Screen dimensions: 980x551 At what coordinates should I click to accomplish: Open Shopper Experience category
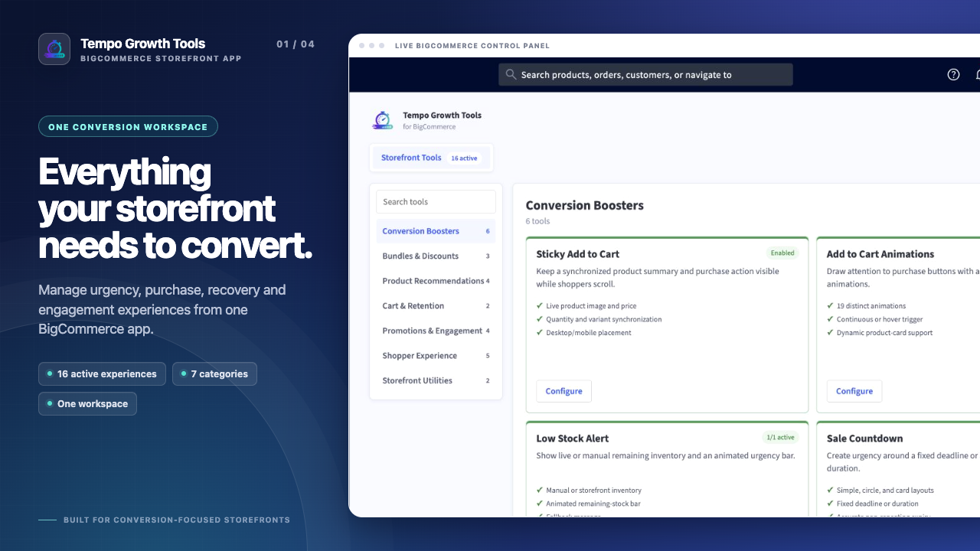[x=436, y=355]
